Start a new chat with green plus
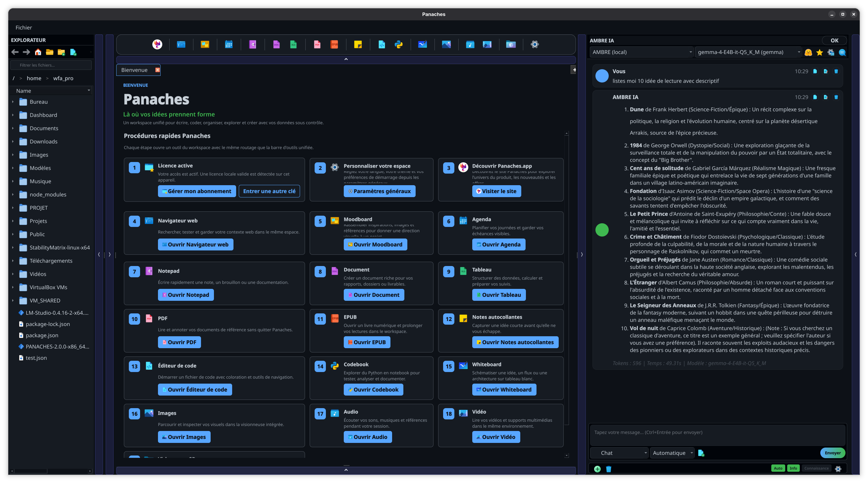This screenshot has width=868, height=483. [x=597, y=468]
